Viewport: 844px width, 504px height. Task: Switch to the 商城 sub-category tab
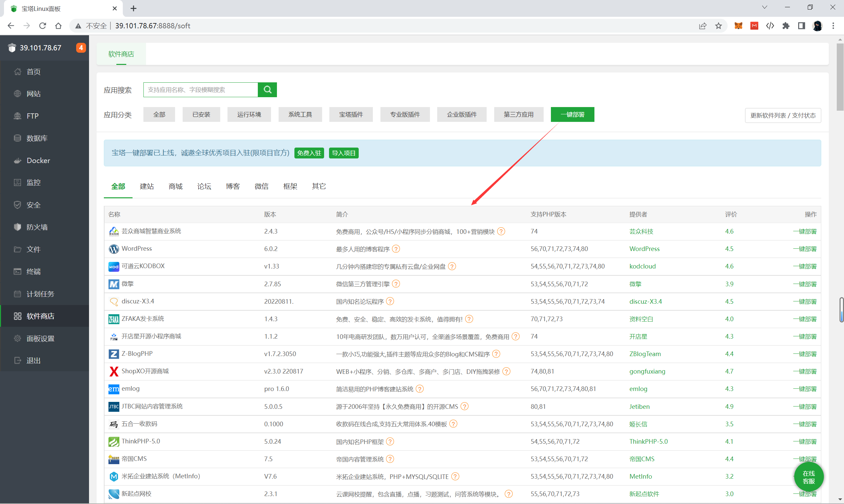click(x=175, y=186)
